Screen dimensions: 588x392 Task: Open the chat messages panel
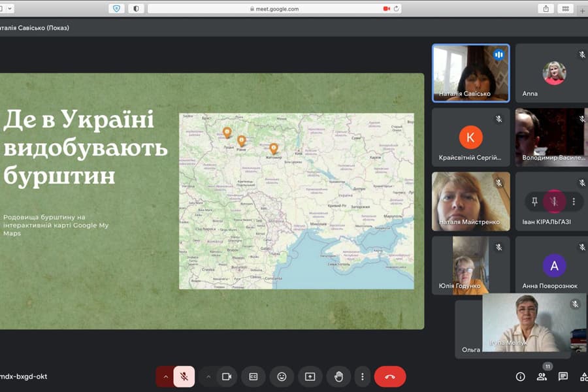pyautogui.click(x=563, y=376)
